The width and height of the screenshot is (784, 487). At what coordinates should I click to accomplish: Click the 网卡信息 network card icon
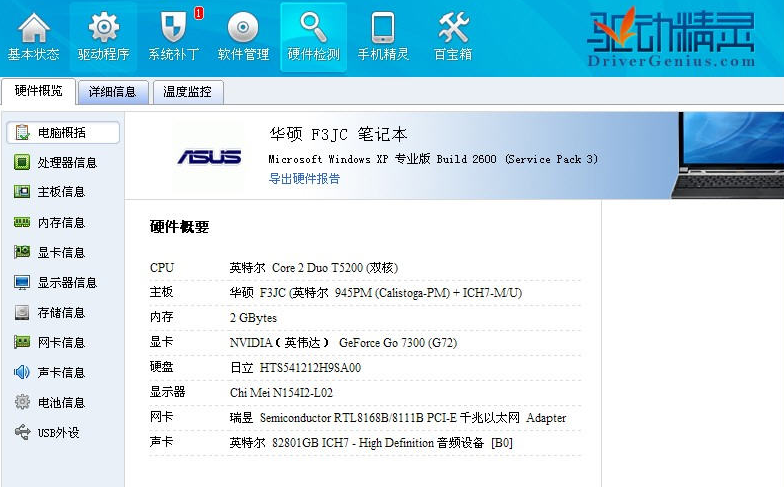[x=22, y=342]
